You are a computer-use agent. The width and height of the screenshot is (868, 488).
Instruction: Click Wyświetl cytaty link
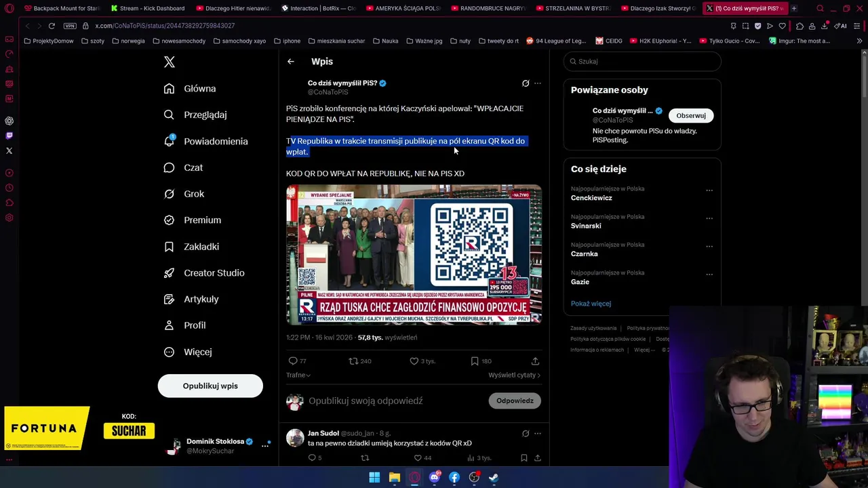point(514,375)
